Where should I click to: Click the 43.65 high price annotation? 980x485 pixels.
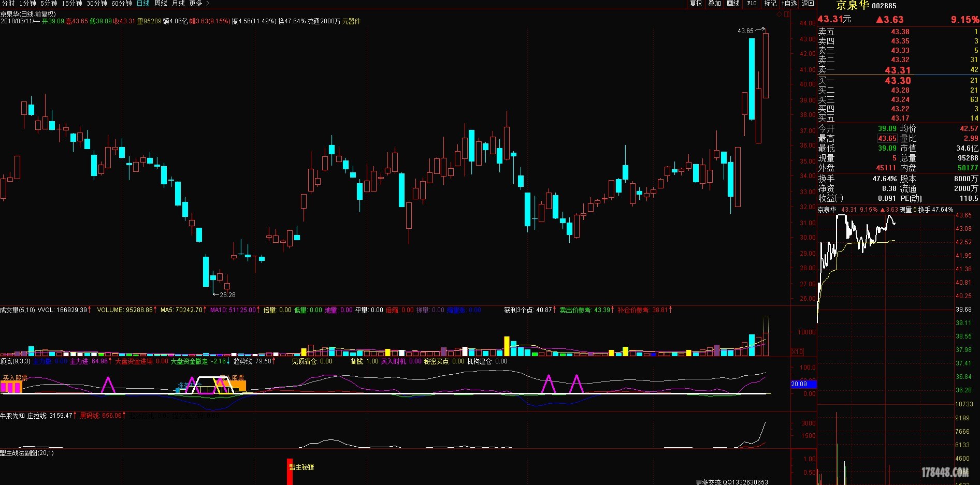(x=745, y=31)
